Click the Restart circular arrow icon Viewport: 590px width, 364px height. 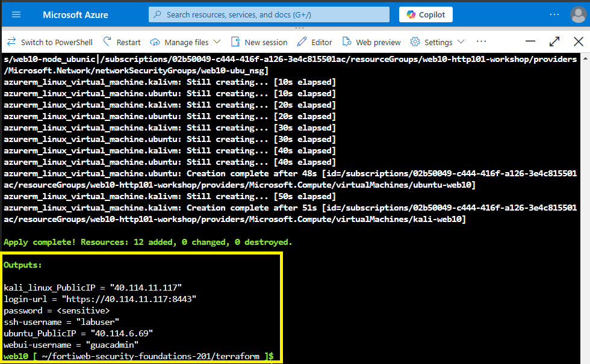(107, 42)
